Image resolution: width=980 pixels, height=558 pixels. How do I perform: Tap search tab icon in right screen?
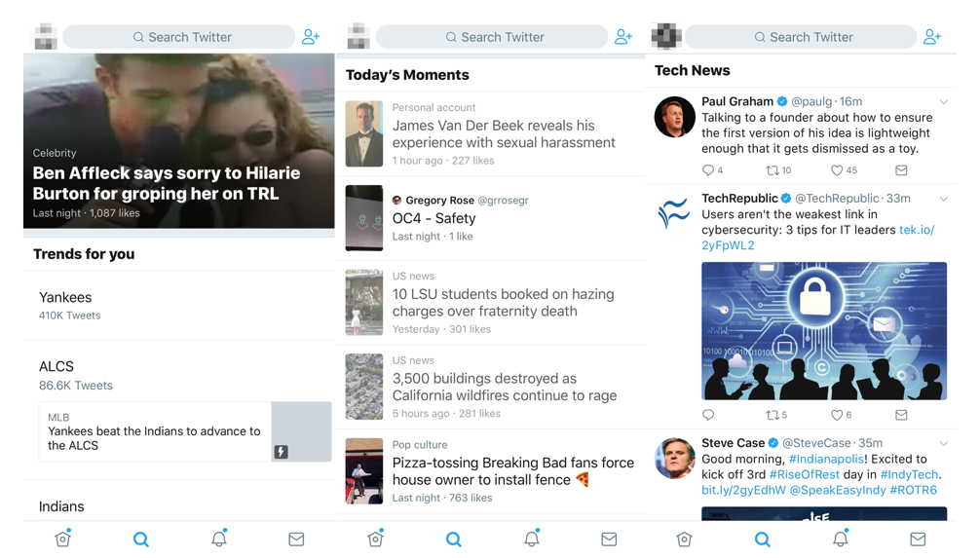coord(763,539)
